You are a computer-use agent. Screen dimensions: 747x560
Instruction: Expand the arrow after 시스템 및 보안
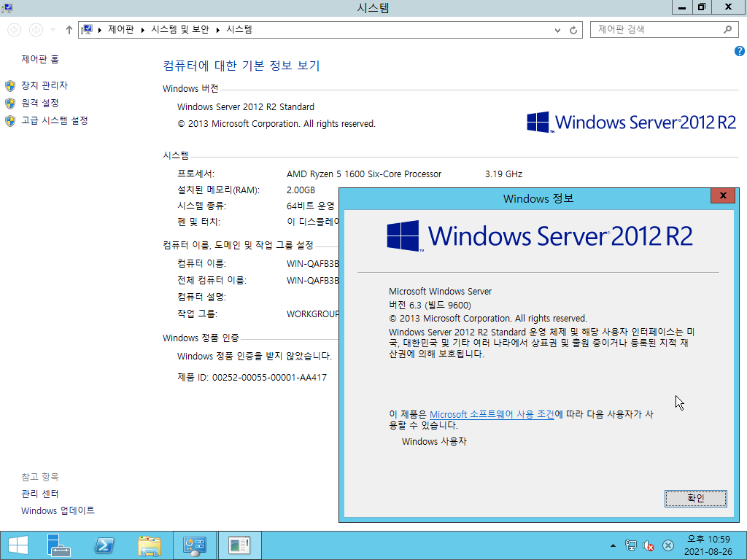(x=217, y=30)
